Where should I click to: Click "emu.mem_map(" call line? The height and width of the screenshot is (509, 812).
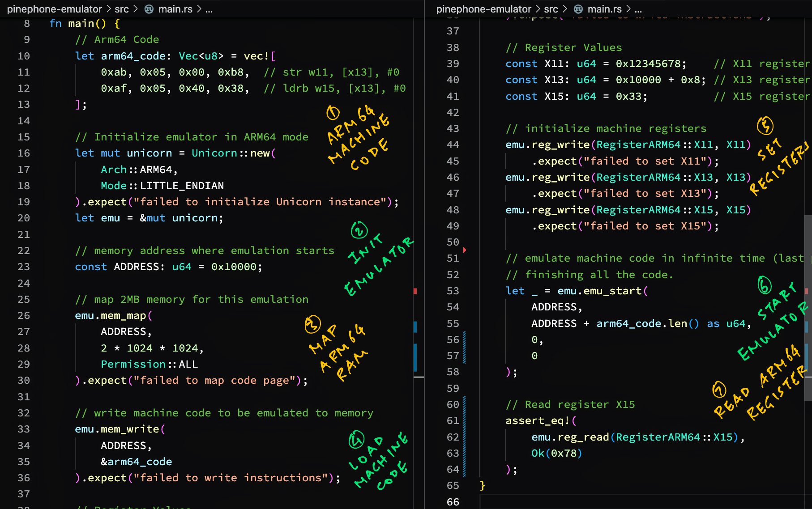(114, 316)
